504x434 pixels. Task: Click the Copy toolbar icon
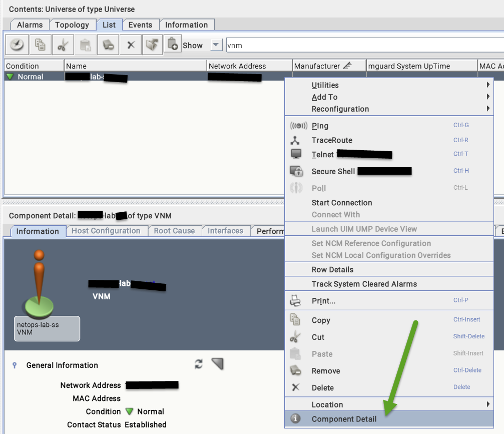(40, 45)
